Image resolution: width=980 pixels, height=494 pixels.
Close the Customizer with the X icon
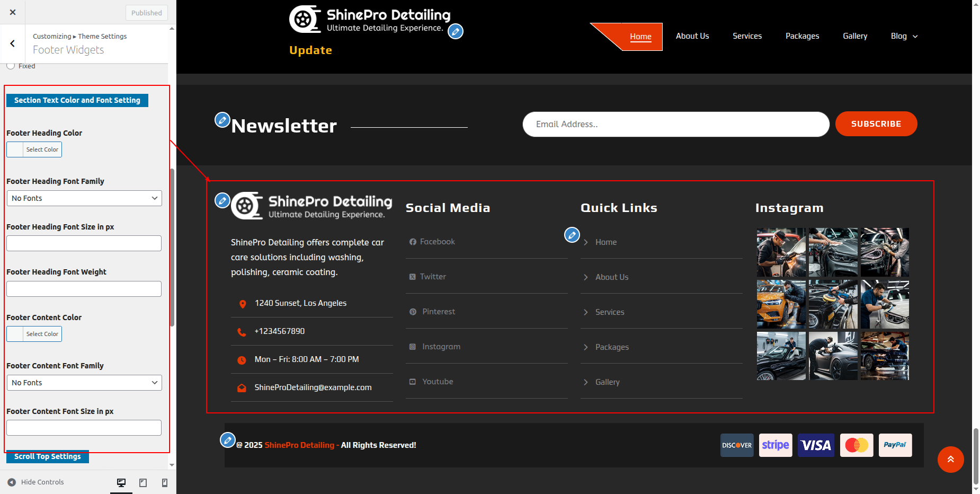point(13,12)
